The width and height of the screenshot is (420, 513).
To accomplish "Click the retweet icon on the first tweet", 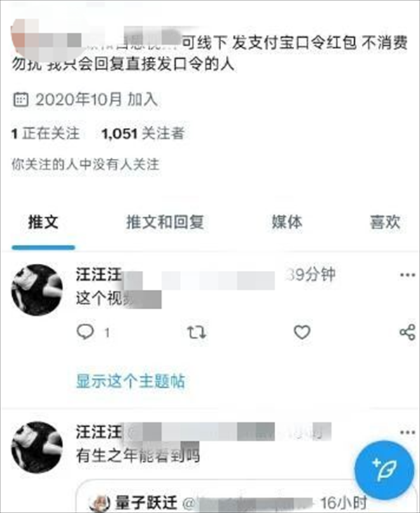I will click(x=197, y=332).
